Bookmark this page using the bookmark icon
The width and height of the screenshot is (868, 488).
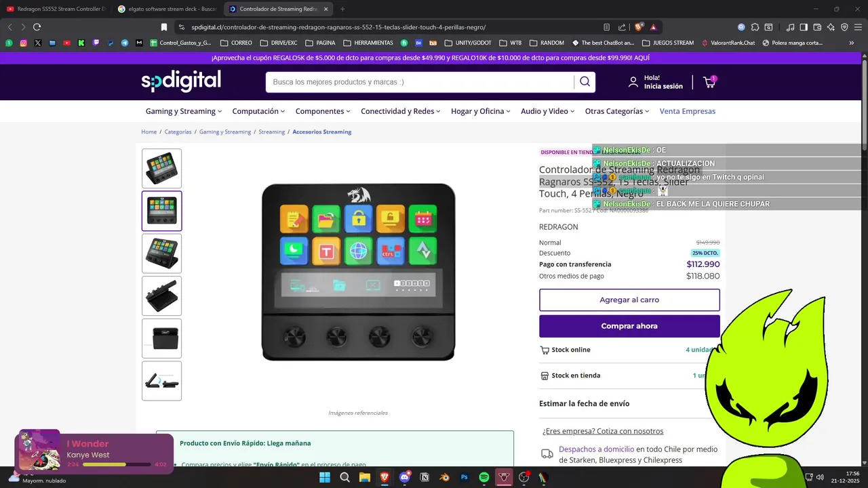pos(164,27)
